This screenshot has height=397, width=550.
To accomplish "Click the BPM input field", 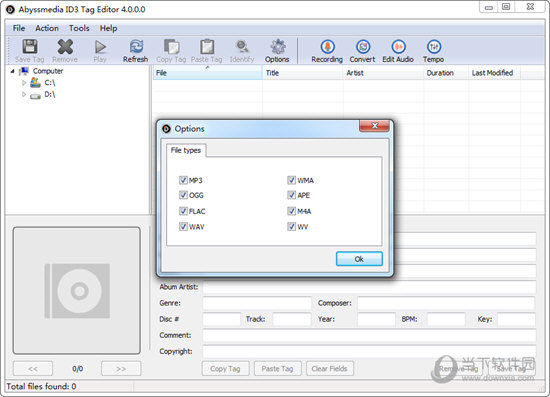I will [446, 319].
